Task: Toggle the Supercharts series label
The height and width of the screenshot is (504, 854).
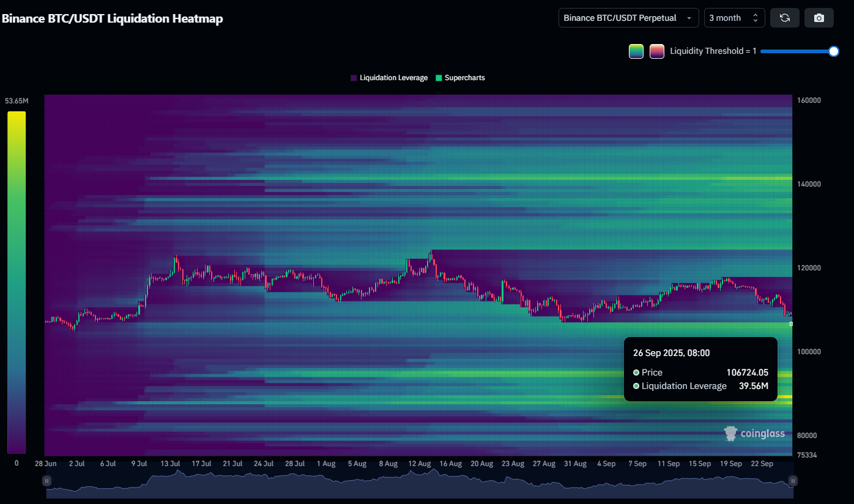Action: tap(464, 78)
